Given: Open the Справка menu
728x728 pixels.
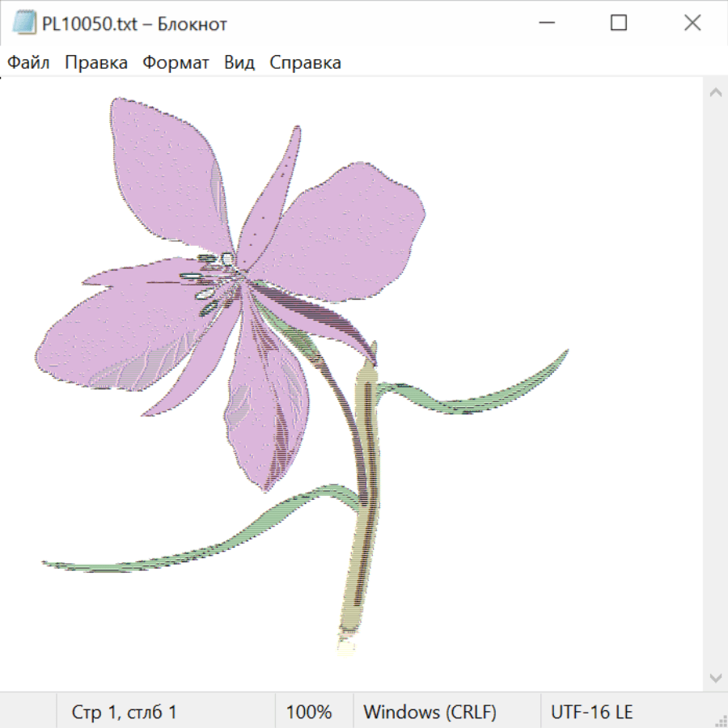Looking at the screenshot, I should (x=305, y=63).
